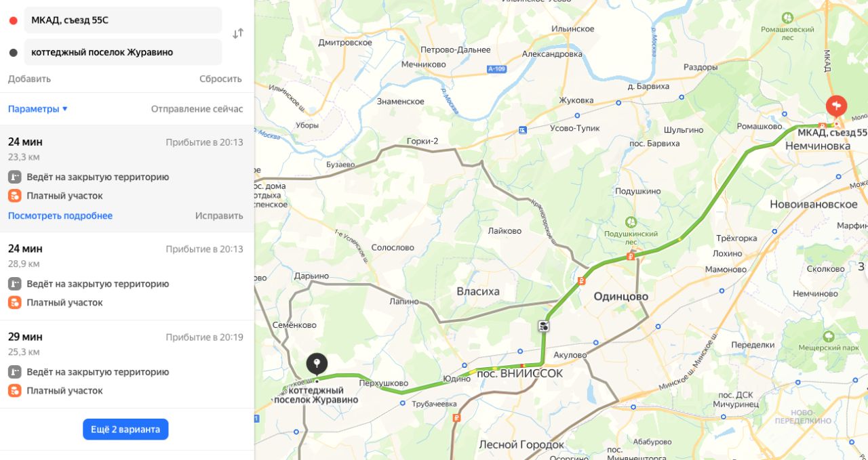Show Ещё 2 варианта of routes

click(125, 430)
